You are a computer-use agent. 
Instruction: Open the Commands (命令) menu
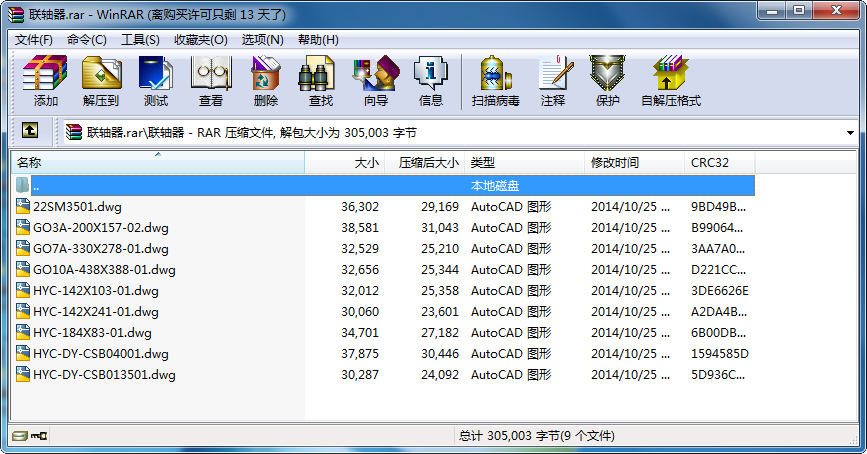click(87, 40)
